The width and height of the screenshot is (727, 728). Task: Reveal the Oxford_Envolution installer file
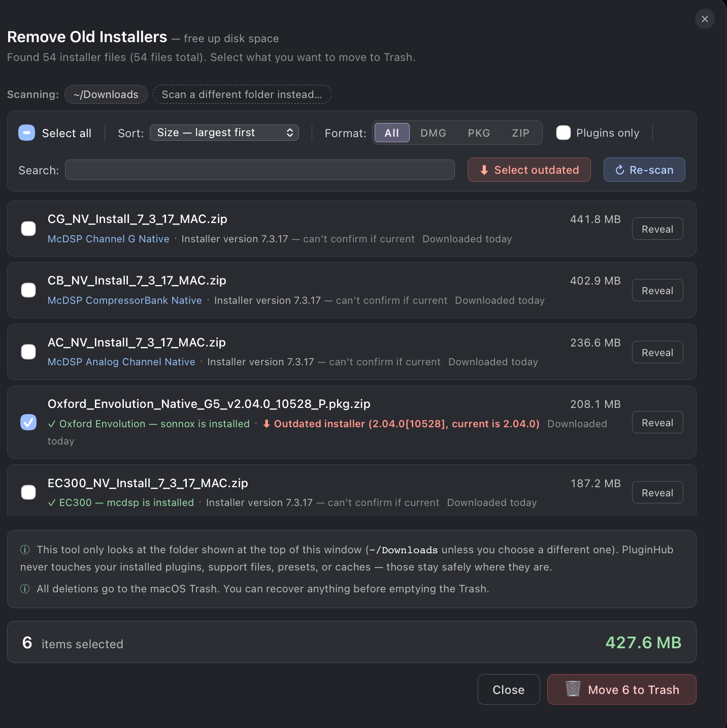tap(657, 422)
